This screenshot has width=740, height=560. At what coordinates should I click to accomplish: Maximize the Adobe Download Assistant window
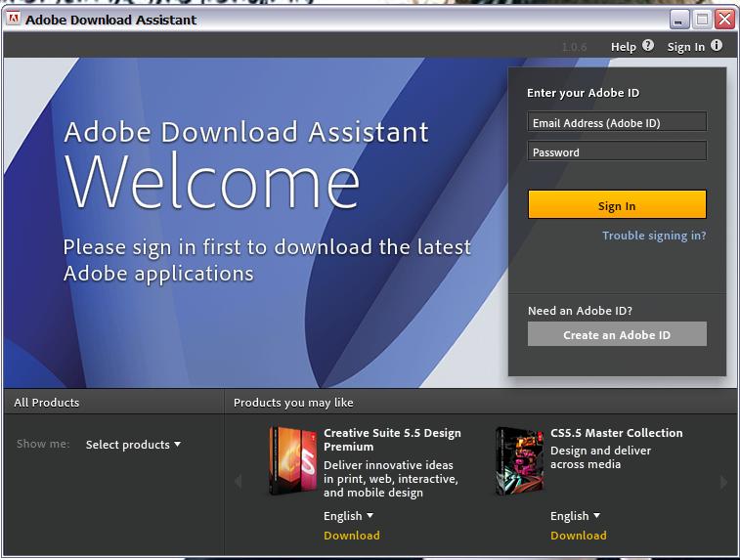click(702, 19)
